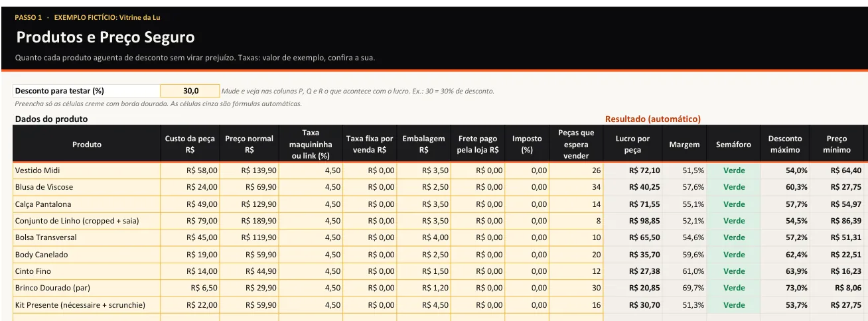Click the tax cell 0,00 for Calça Pantalona
Screen dimensions: 868x321
[527, 204]
